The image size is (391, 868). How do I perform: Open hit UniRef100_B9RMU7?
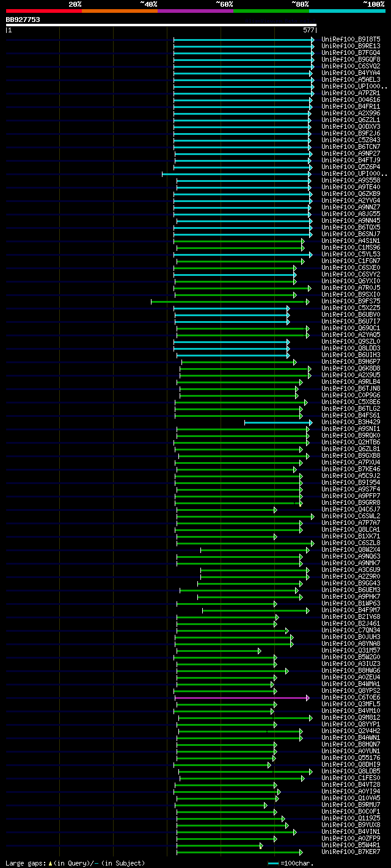click(351, 805)
